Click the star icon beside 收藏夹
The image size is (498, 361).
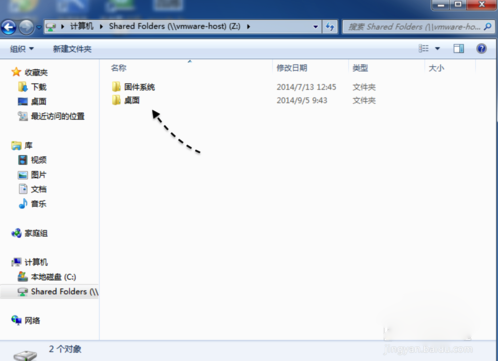click(16, 72)
